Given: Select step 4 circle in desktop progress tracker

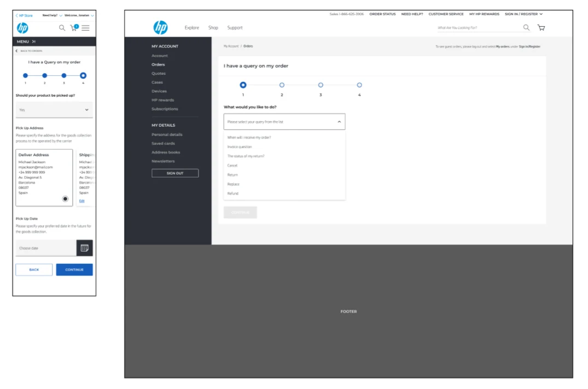Looking at the screenshot, I should click(x=359, y=85).
